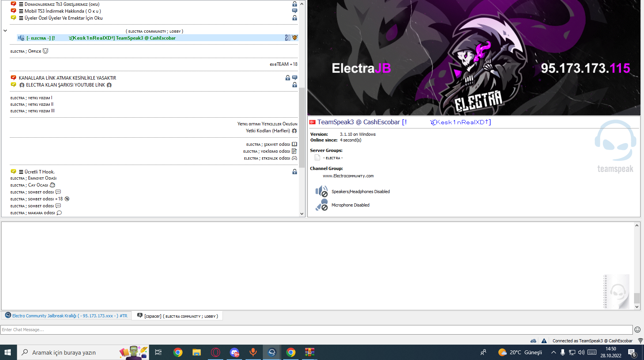Click the 'Speakers/Headphones Disabled' status text
644x360 pixels.
point(360,192)
